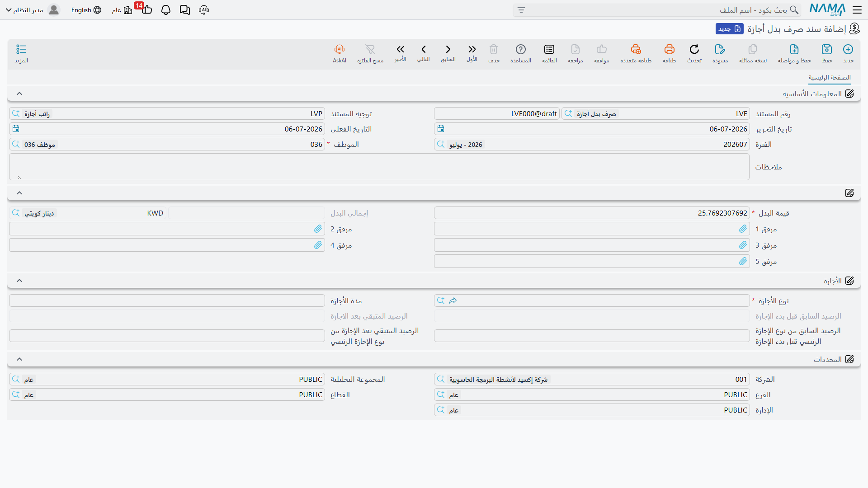This screenshot has width=868, height=488.
Task: Open search filter options icon
Action: (521, 10)
